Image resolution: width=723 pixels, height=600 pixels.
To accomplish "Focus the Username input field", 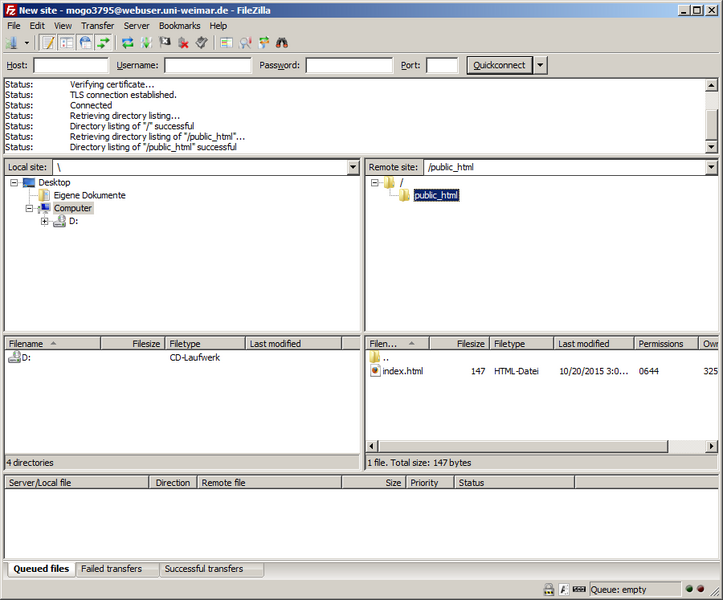I will click(x=208, y=65).
